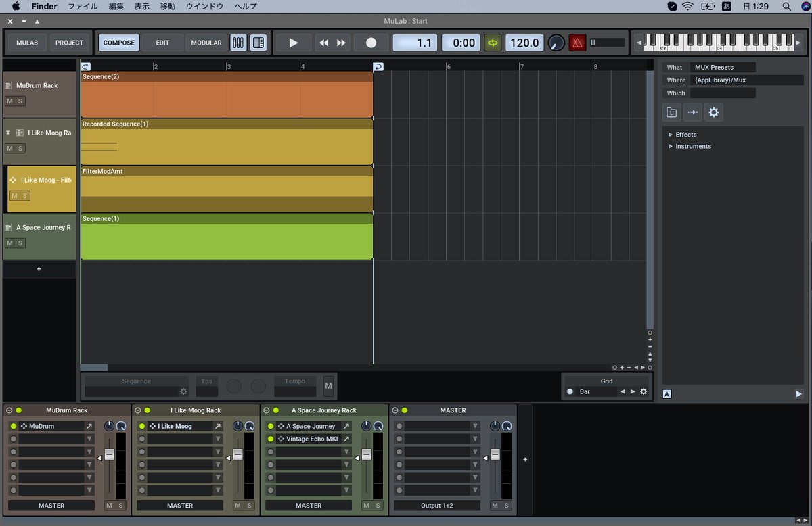Image resolution: width=812 pixels, height=526 pixels.
Task: Click the browser folder face icon
Action: click(x=671, y=112)
